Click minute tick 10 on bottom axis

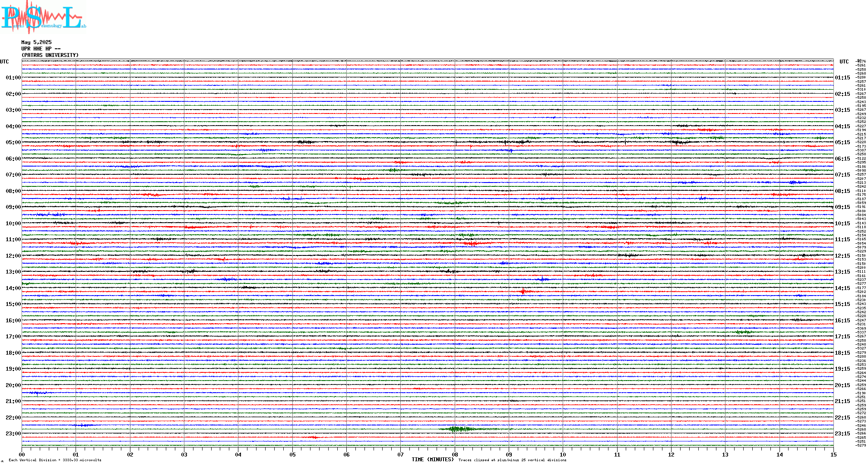click(x=563, y=454)
